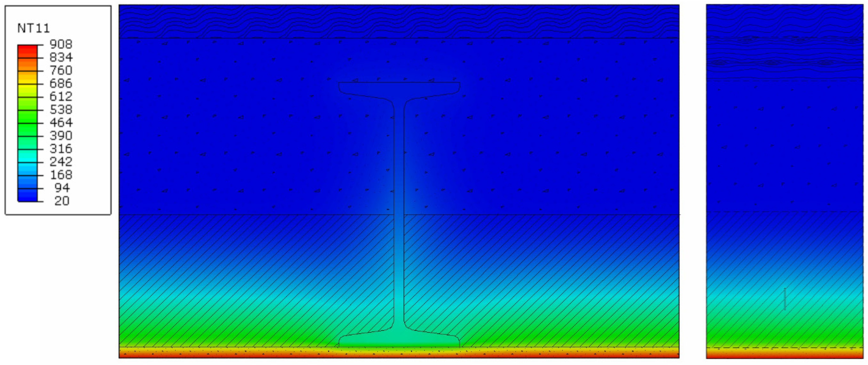Click the wavy top layer in left plot
868x365 pixels.
(x=399, y=21)
